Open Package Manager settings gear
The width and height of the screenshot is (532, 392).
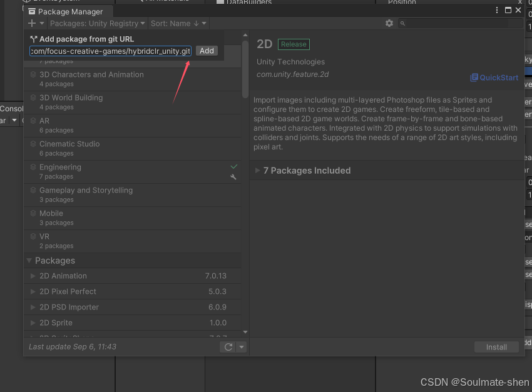pyautogui.click(x=389, y=23)
